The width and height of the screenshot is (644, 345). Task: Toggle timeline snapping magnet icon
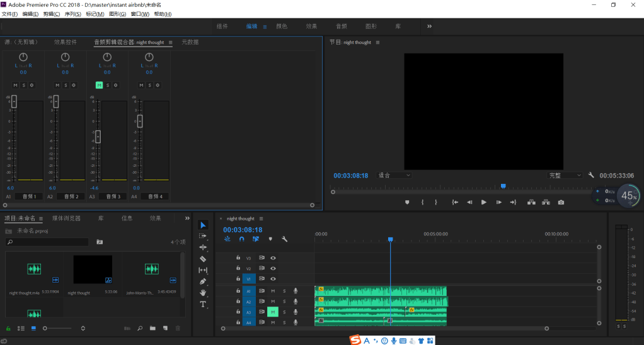point(242,239)
